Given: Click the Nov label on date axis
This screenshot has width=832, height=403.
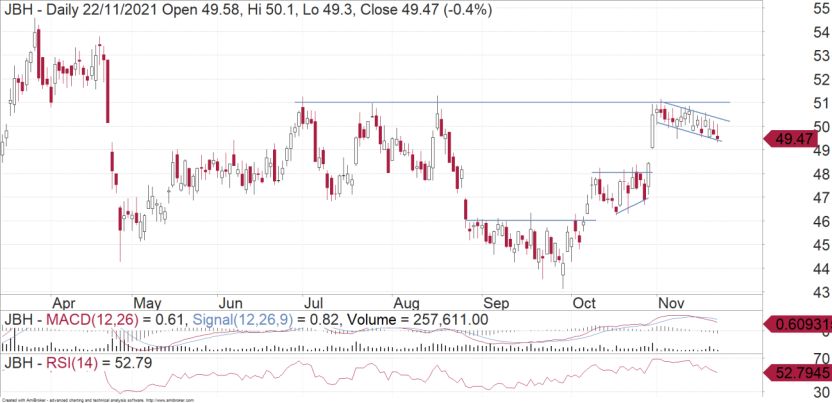Looking at the screenshot, I should [x=671, y=304].
